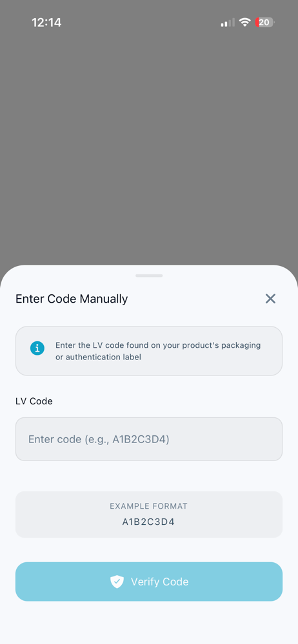Screen dimensions: 298x644
Task: Click the shield checkmark icon
Action: coord(117,582)
